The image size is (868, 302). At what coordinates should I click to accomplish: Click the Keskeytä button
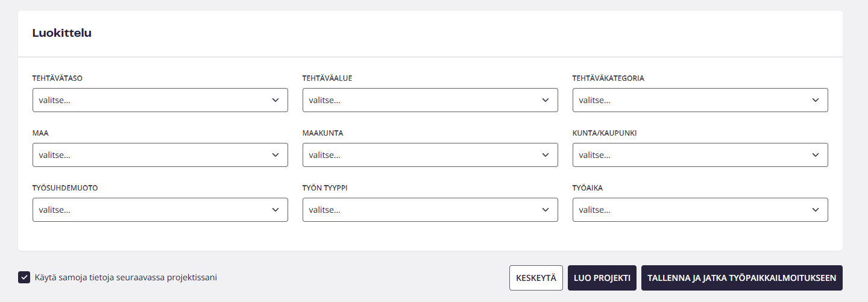(x=536, y=278)
